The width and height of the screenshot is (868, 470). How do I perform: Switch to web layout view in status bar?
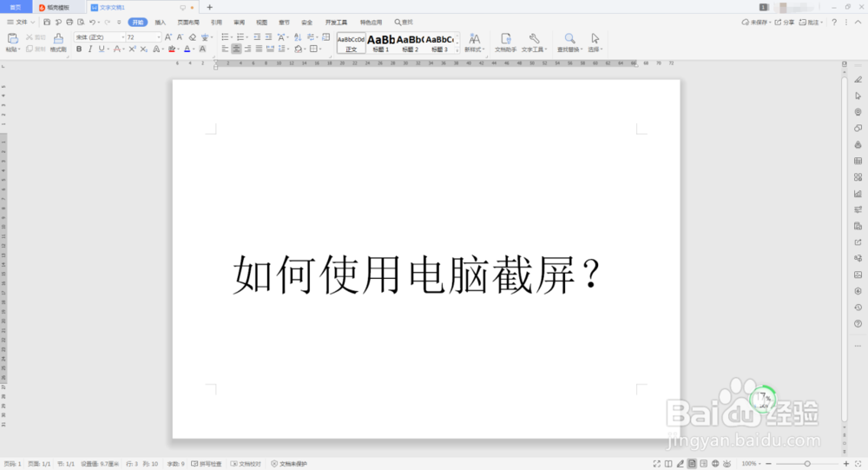pos(715,464)
